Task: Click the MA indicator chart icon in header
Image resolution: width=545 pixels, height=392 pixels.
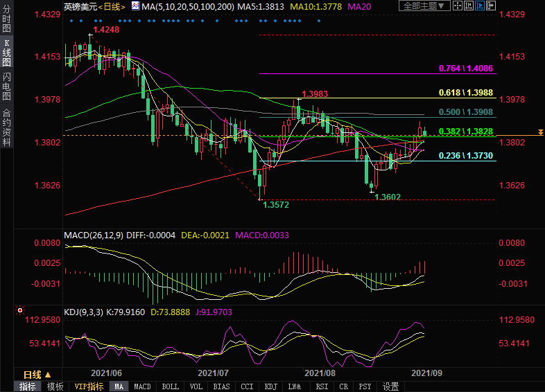Action: pos(136,6)
